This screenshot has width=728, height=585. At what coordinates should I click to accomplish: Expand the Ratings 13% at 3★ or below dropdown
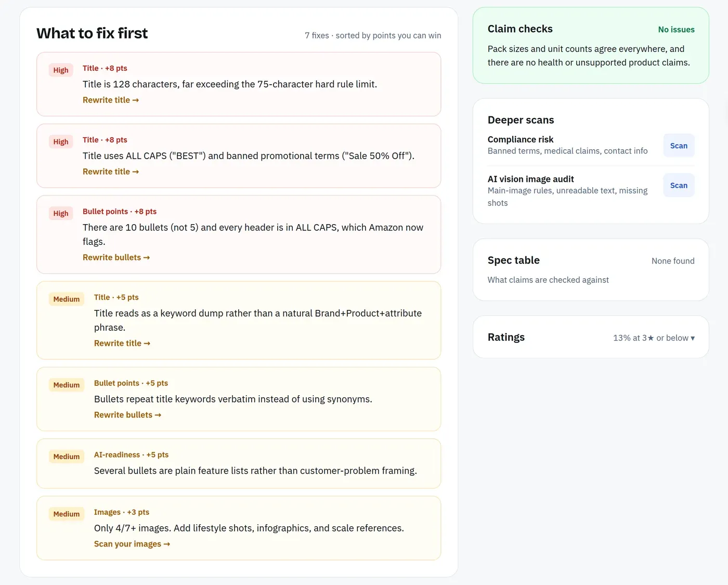(654, 338)
